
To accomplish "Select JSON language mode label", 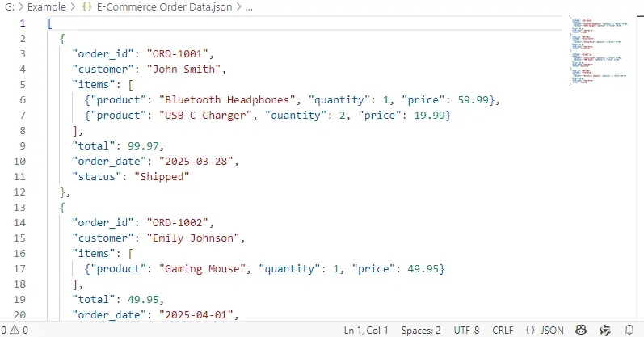I will click(552, 331).
